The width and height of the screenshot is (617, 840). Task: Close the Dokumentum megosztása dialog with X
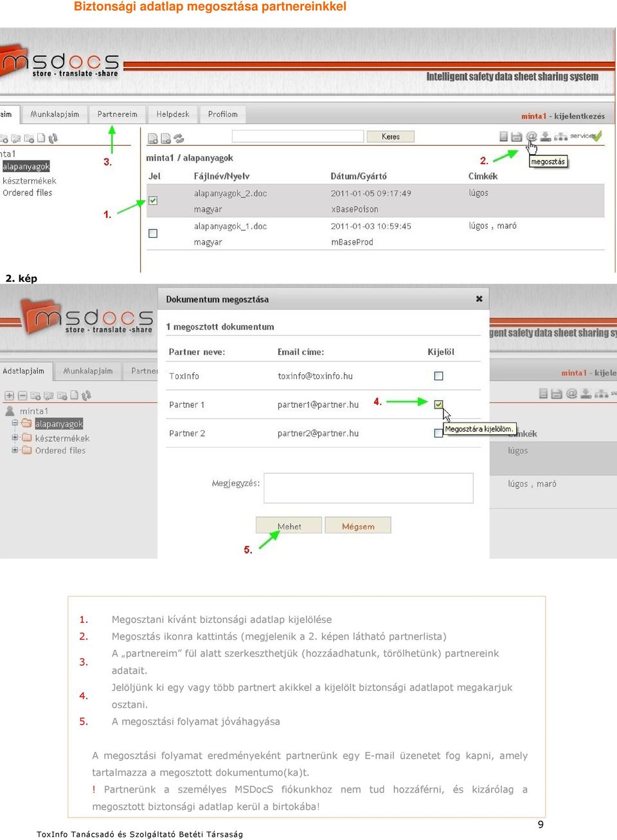tap(479, 299)
